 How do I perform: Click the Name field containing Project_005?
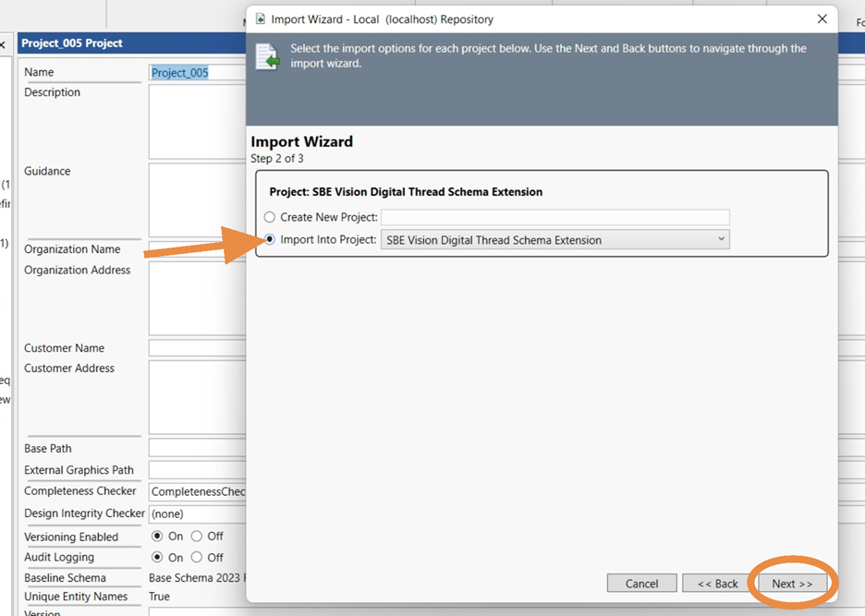click(196, 73)
